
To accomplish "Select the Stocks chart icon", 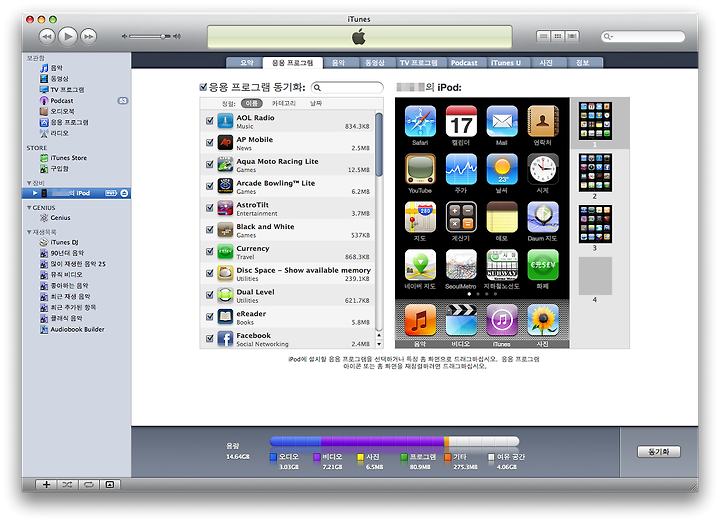I will pos(461,169).
